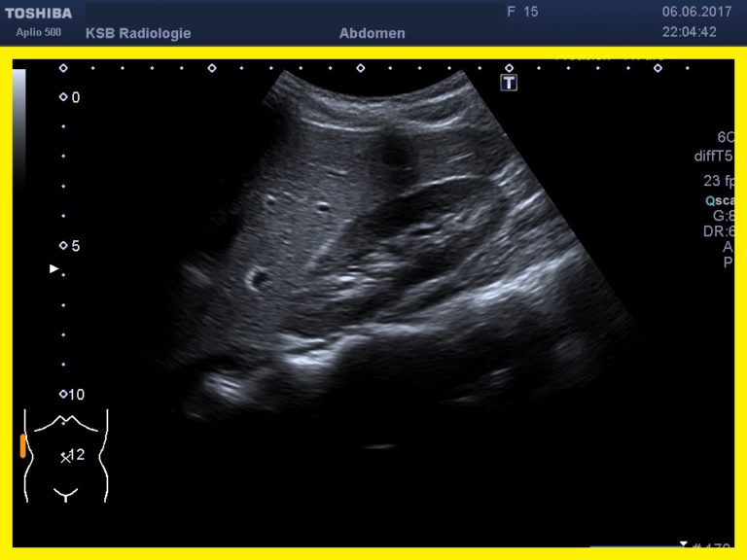Screen dimensions: 747x560
Task: Click the time 22:04:42
Action: point(689,32)
